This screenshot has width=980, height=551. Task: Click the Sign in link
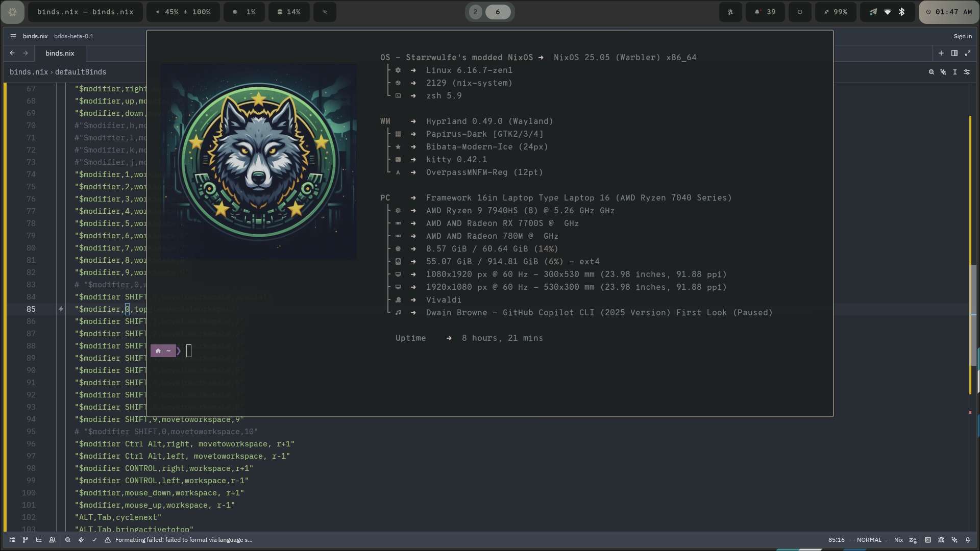click(x=962, y=36)
